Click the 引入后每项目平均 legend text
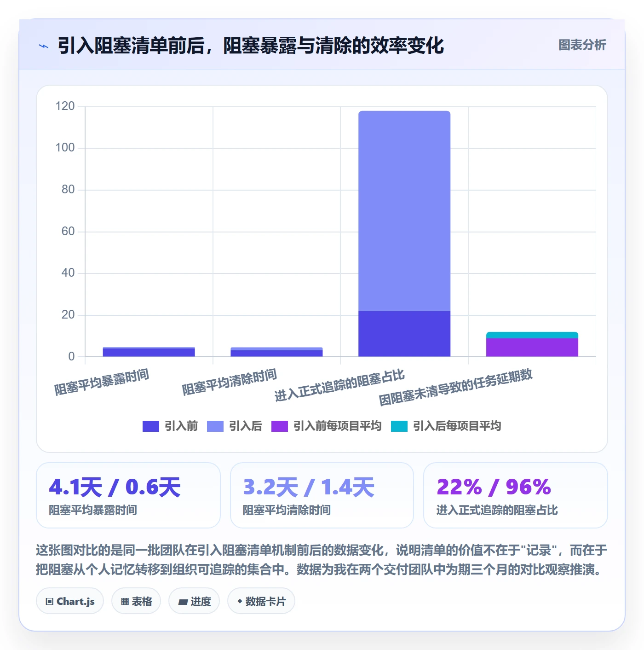644x650 pixels. 457,426
